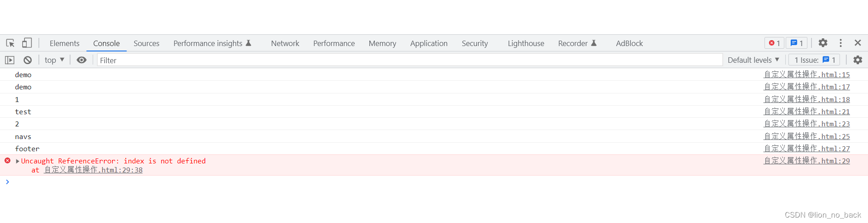Toggle the device toolbar icon
This screenshot has height=223, width=868.
[x=27, y=43]
